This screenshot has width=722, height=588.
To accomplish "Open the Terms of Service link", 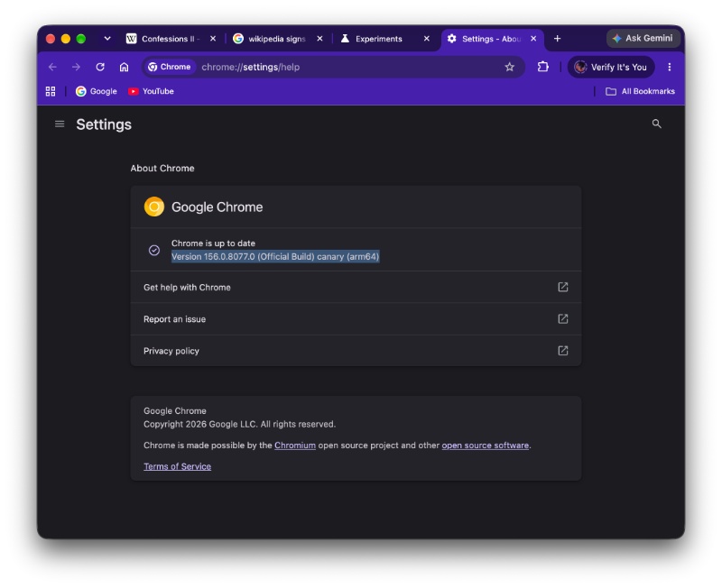I will pyautogui.click(x=177, y=466).
